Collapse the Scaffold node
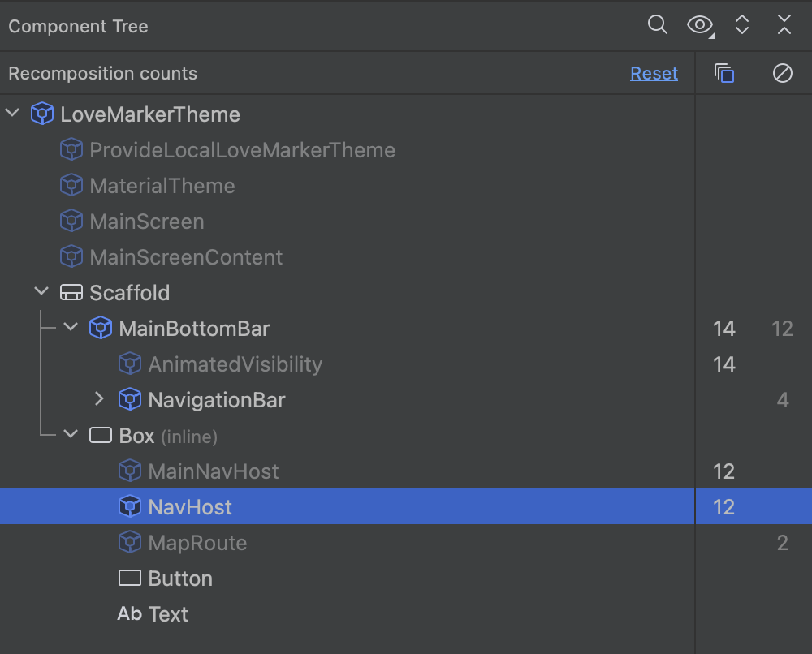 [x=42, y=293]
